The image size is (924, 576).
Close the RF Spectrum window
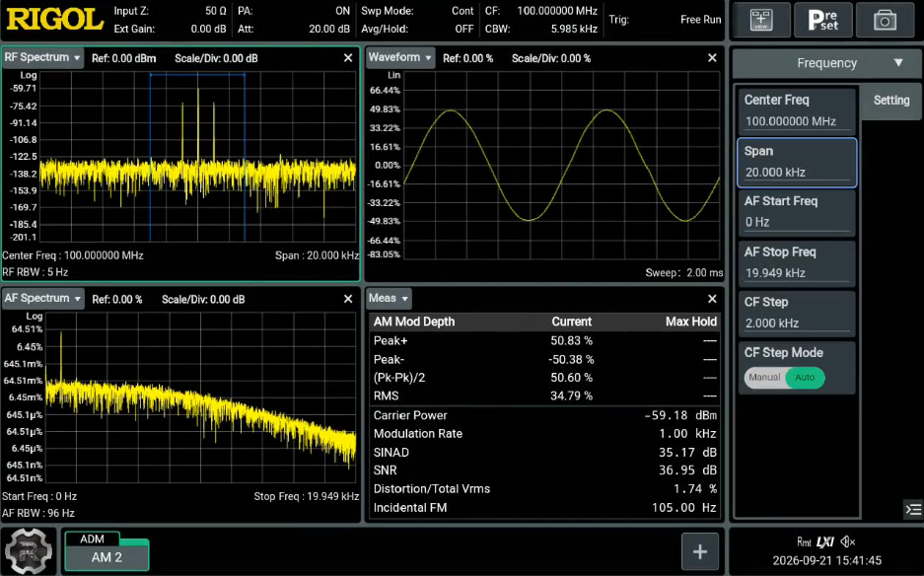click(348, 58)
